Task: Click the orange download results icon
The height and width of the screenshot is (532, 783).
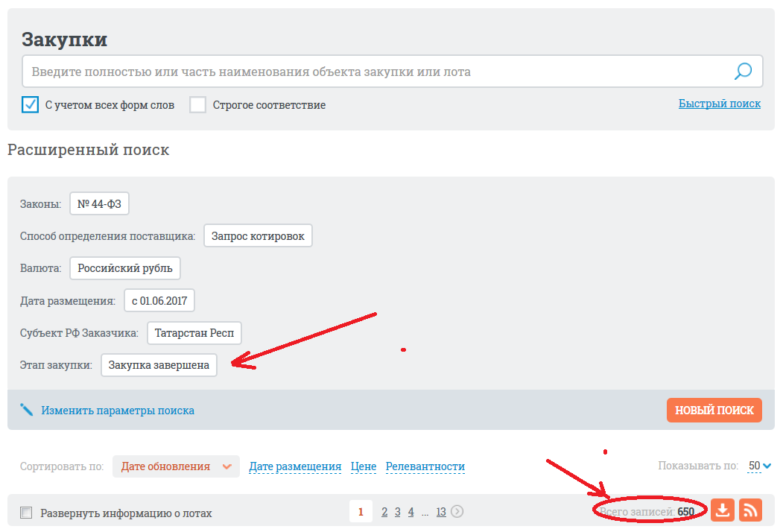Action: [x=723, y=510]
